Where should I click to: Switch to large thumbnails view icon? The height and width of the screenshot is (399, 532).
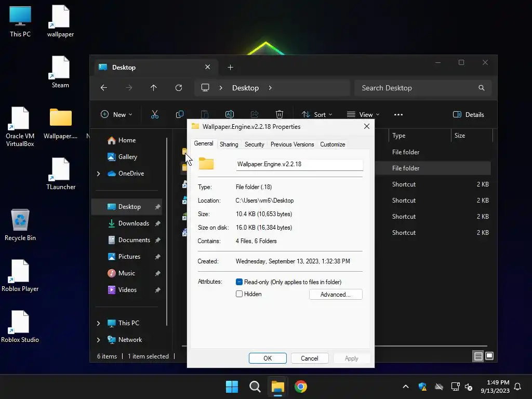(x=489, y=356)
